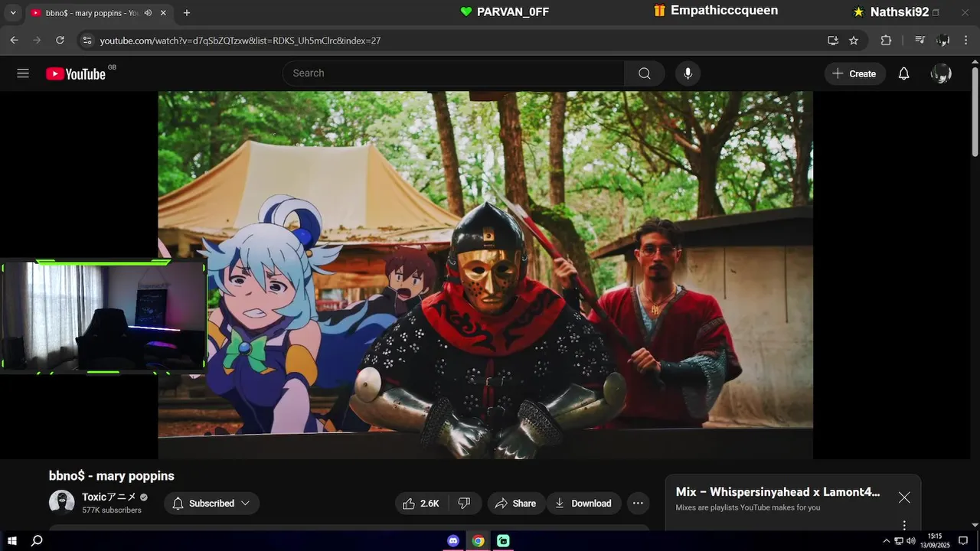
Task: Open a new browser tab
Action: pyautogui.click(x=187, y=13)
